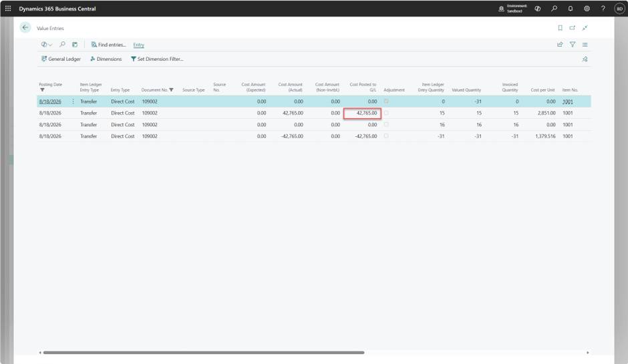Open Dimensions action

(106, 59)
